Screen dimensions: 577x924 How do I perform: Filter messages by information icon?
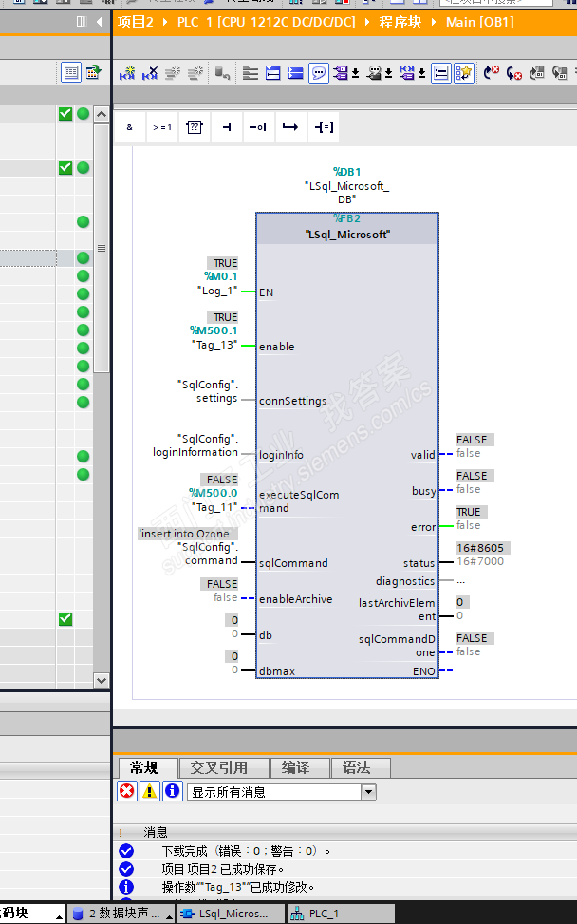pyautogui.click(x=172, y=791)
